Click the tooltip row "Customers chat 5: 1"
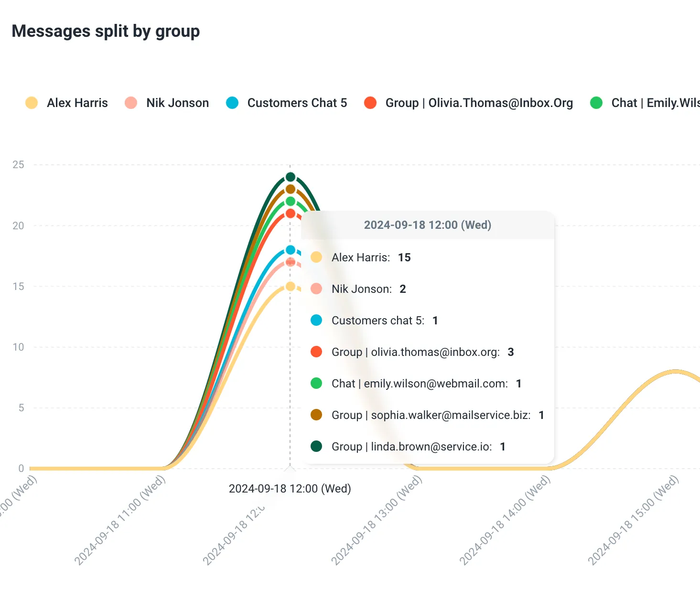The image size is (700, 600). [x=374, y=321]
